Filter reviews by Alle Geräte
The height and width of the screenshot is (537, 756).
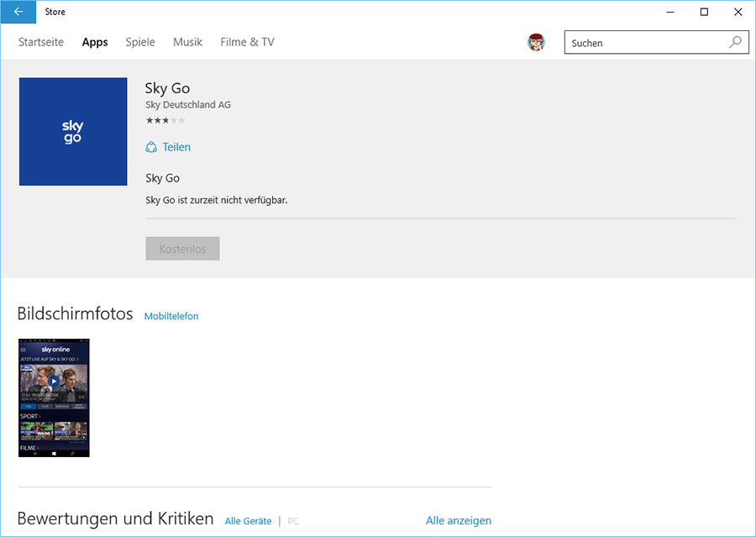pyautogui.click(x=248, y=520)
